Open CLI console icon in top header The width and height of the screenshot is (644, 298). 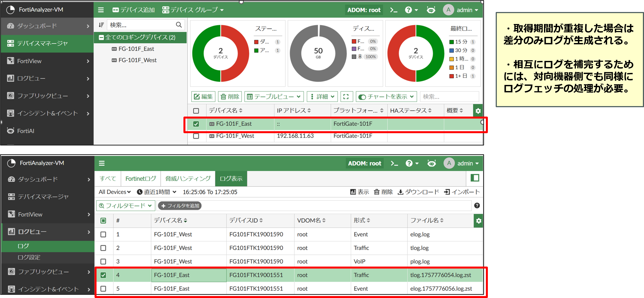pos(394,10)
